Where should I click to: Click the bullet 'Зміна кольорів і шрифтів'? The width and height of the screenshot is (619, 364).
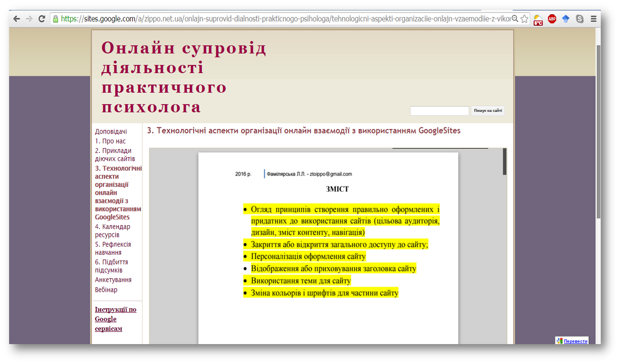tap(324, 293)
